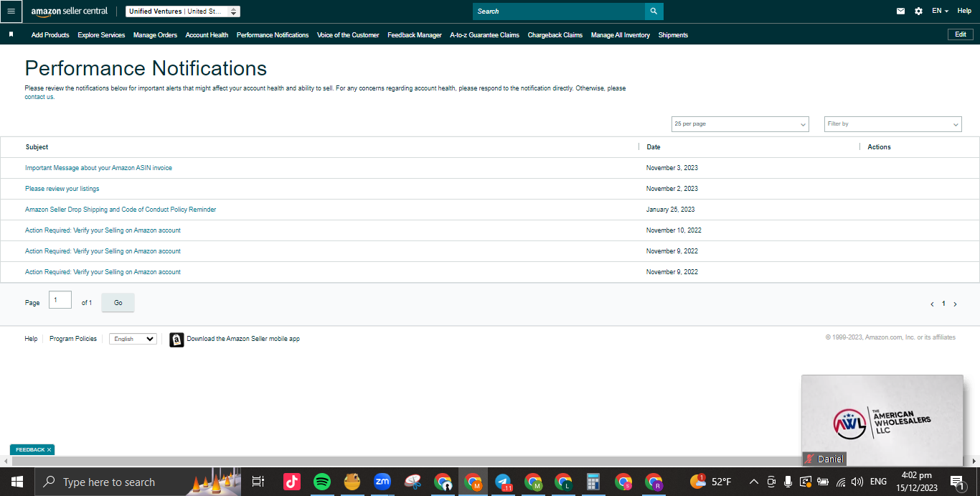
Task: Open the 25 per page dropdown
Action: point(740,124)
